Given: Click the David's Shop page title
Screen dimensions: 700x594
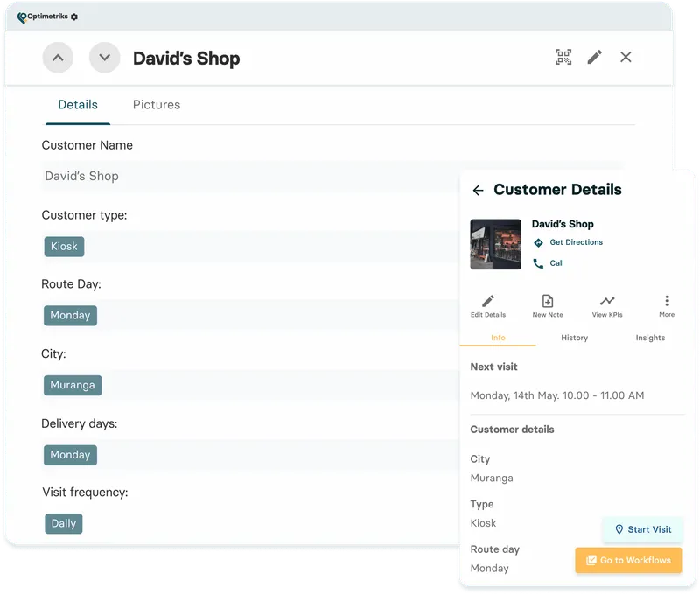Looking at the screenshot, I should coord(186,59).
